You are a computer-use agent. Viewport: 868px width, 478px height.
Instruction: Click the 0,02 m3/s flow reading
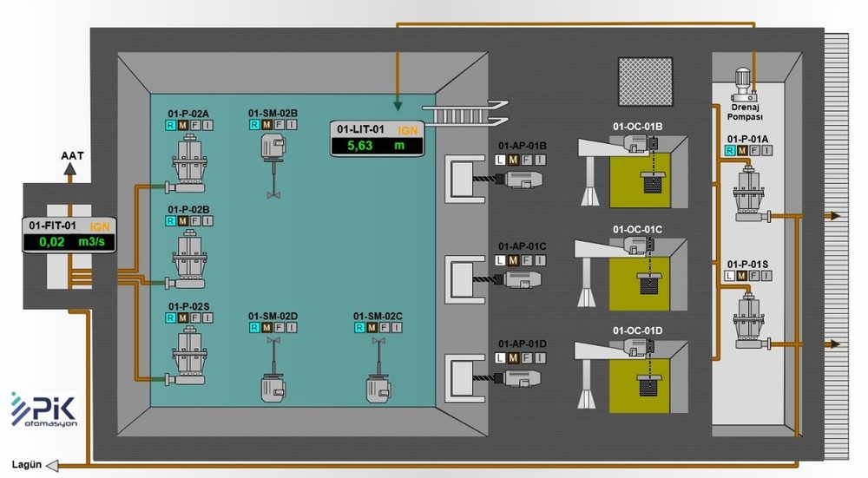[x=69, y=242]
